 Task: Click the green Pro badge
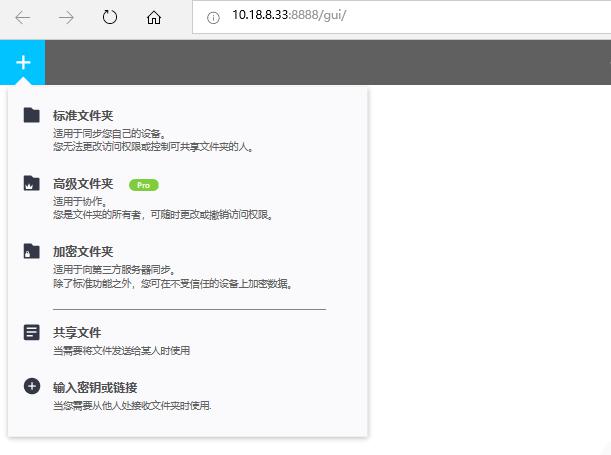coord(143,185)
